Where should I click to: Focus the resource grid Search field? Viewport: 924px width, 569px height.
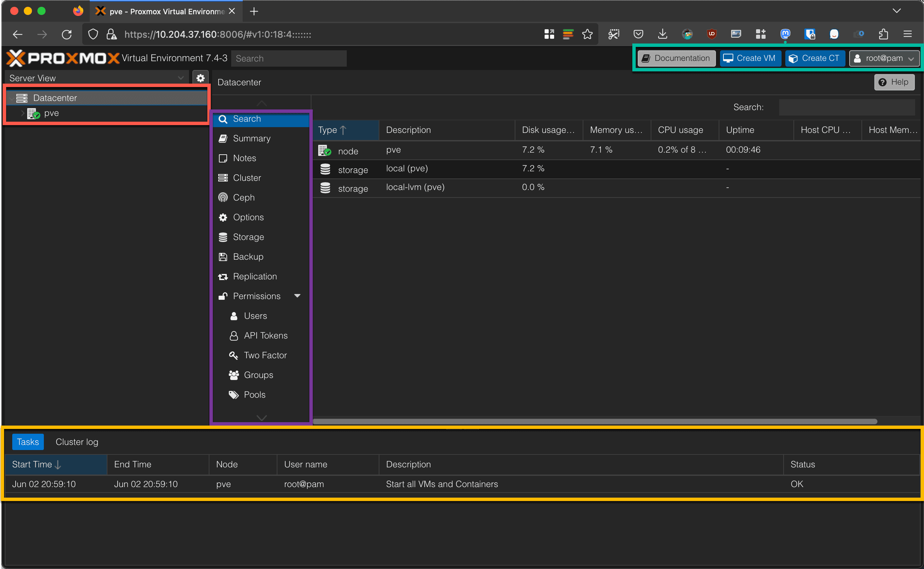847,107
